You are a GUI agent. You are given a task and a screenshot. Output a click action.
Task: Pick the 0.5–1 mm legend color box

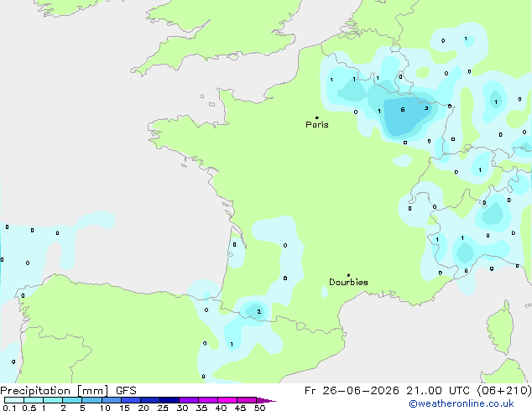click(x=34, y=400)
